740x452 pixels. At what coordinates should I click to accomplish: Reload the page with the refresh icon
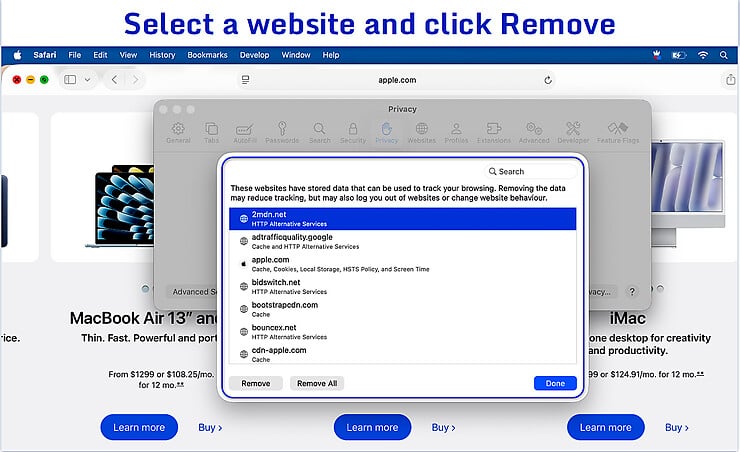point(547,80)
